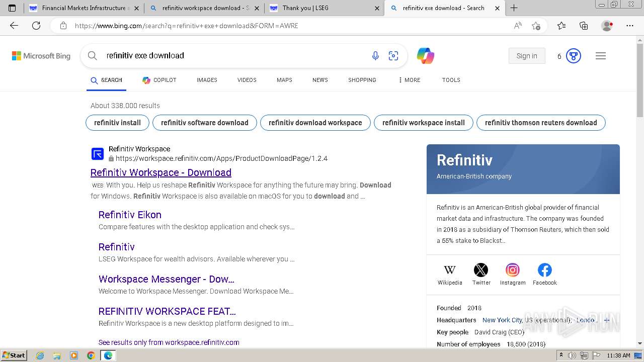Open Refinitiv Facebook icon
This screenshot has height=362, width=644.
[544, 270]
